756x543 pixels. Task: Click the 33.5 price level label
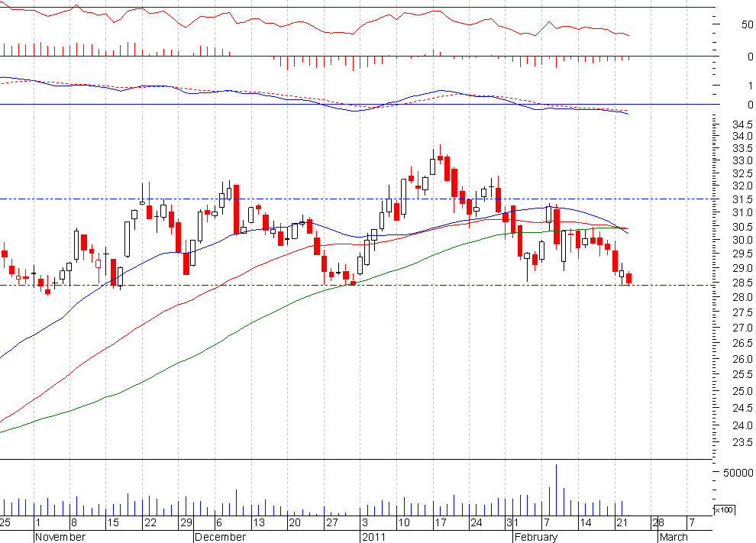[x=742, y=148]
